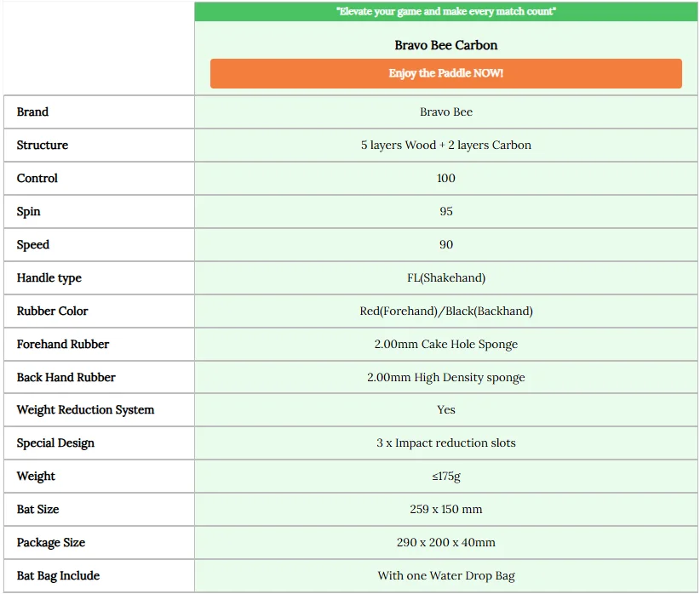This screenshot has height=594, width=700.
Task: Select the 'Brand' row label
Action: pos(32,111)
